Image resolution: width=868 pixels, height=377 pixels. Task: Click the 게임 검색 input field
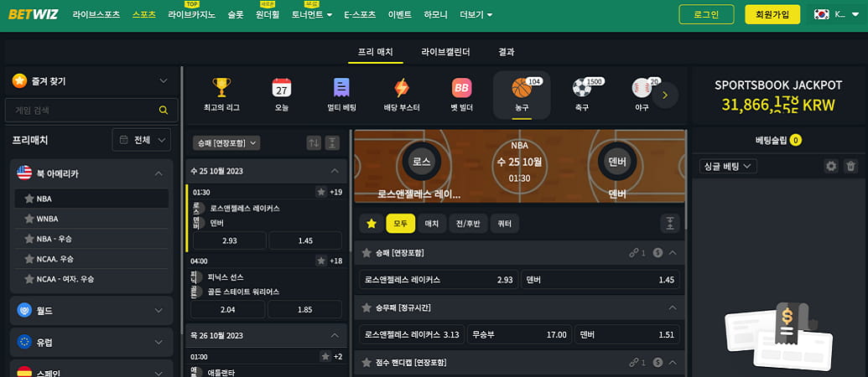(91, 110)
